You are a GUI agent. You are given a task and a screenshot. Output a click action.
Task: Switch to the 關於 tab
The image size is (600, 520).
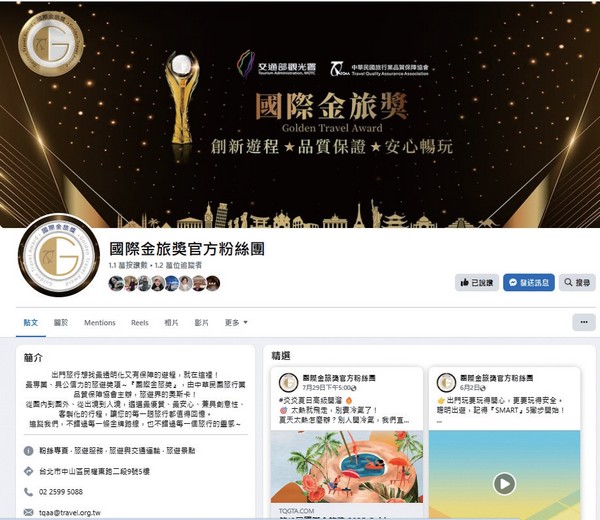(61, 323)
